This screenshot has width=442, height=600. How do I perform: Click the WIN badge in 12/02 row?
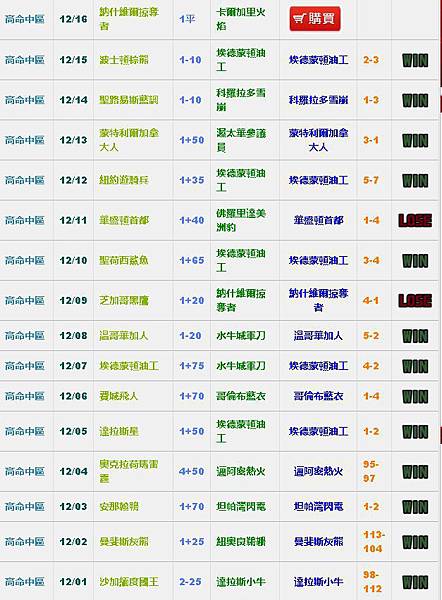415,542
